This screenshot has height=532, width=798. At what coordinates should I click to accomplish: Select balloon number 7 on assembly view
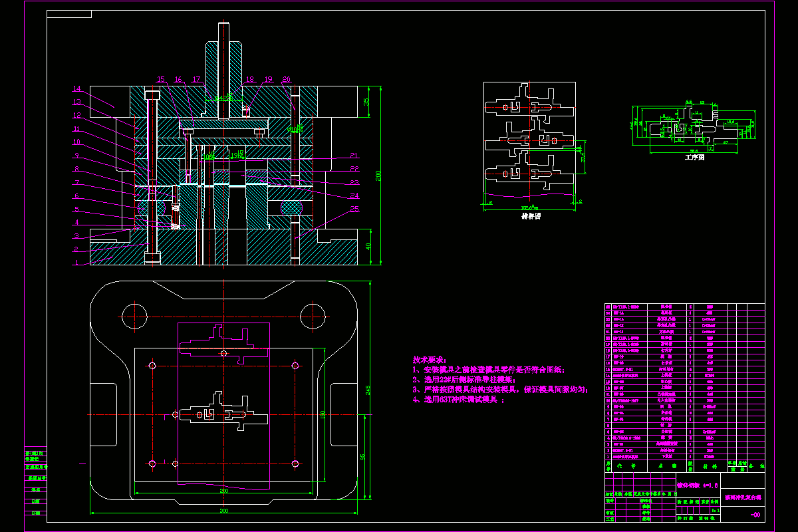pos(76,182)
